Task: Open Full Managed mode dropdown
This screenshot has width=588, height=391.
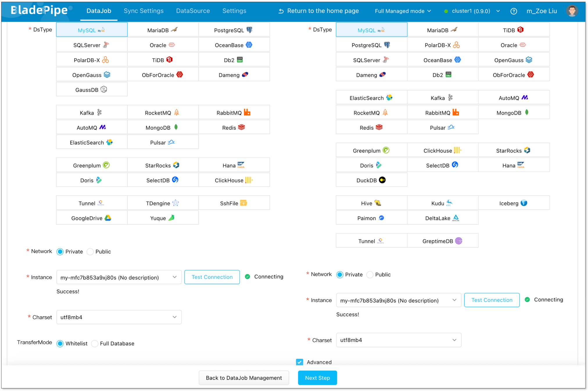Action: point(403,11)
